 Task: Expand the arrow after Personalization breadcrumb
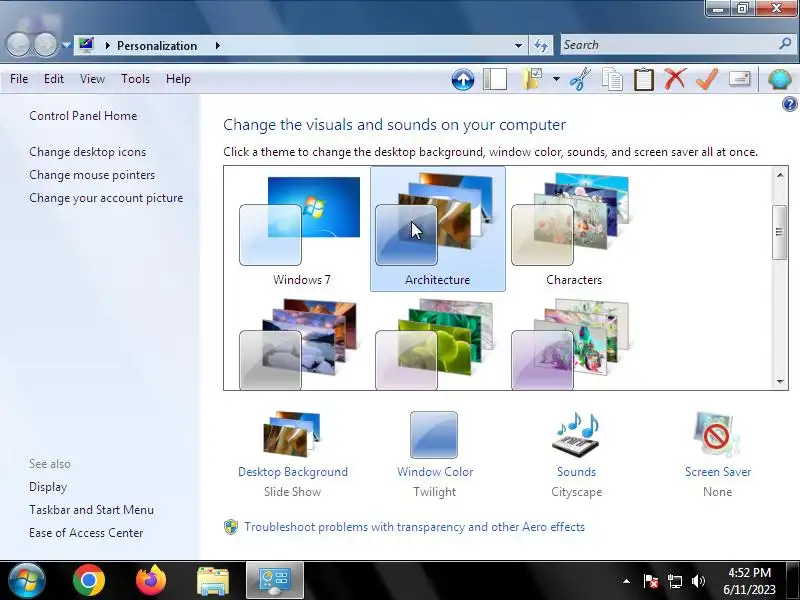[x=218, y=45]
